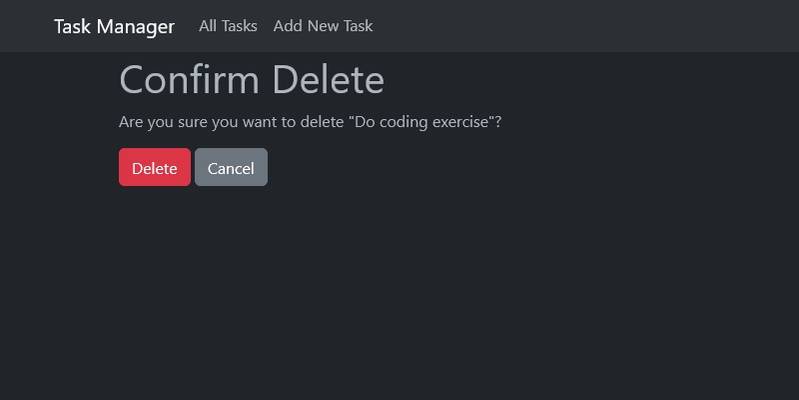Click the delete confirmation question text

click(310, 122)
